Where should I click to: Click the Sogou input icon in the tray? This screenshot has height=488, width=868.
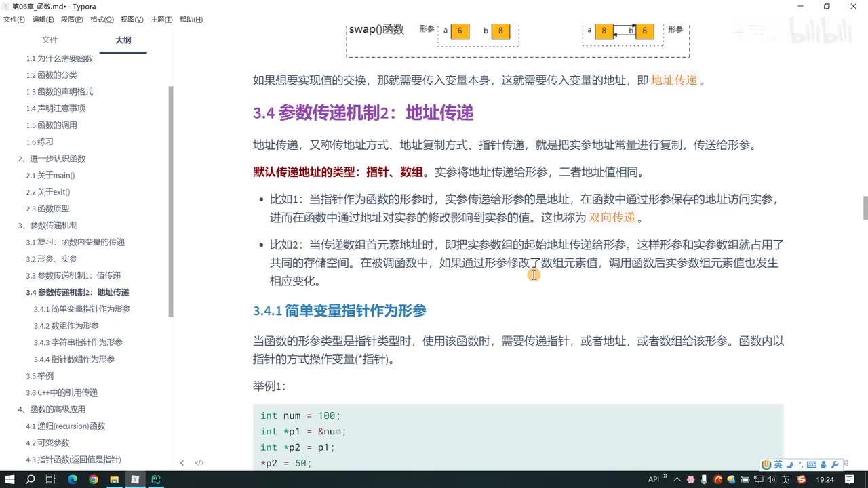[802, 480]
